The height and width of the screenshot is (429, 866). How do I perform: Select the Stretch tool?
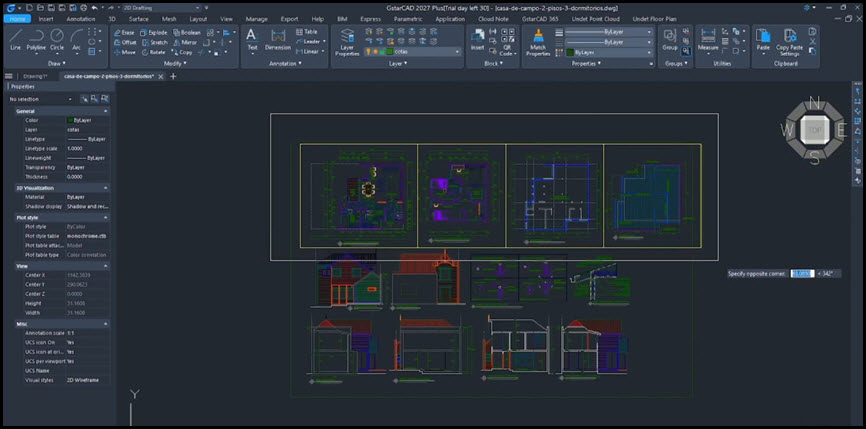[155, 42]
